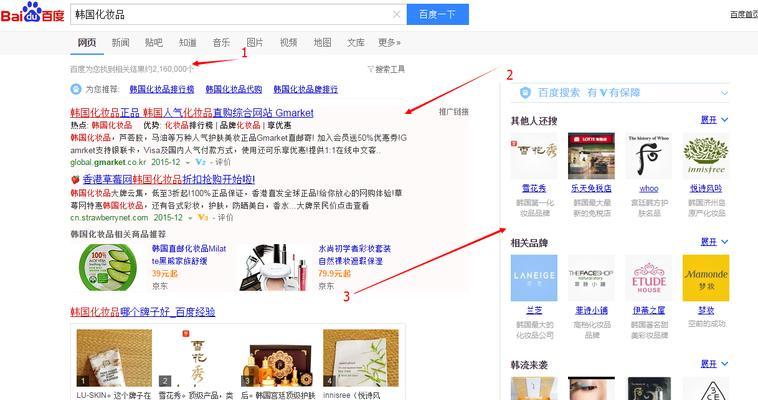Click 评价 on the gmarket result

[223, 162]
